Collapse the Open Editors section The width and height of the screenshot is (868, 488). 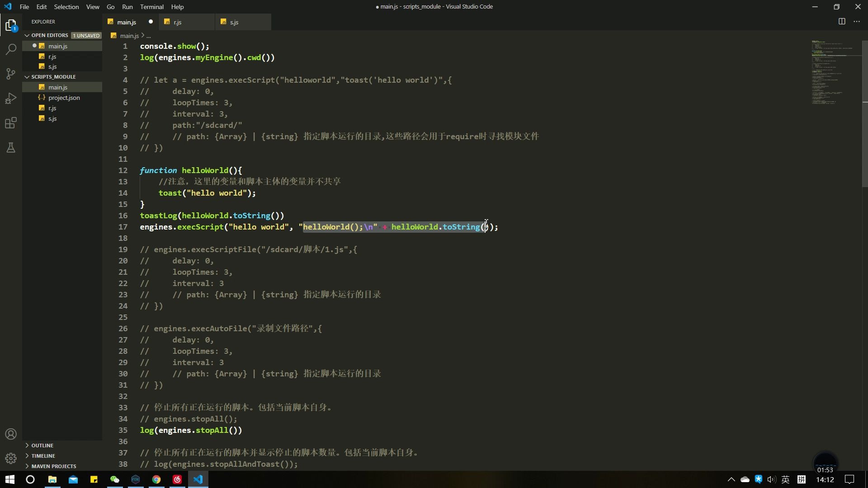click(50, 35)
